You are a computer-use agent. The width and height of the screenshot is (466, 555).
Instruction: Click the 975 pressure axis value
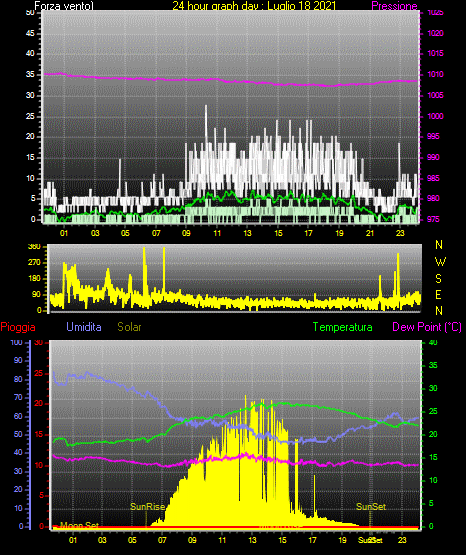[x=434, y=219]
